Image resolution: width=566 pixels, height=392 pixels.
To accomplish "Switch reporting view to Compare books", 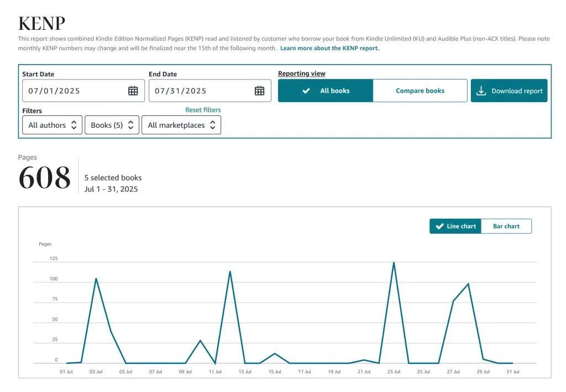I will (x=420, y=91).
